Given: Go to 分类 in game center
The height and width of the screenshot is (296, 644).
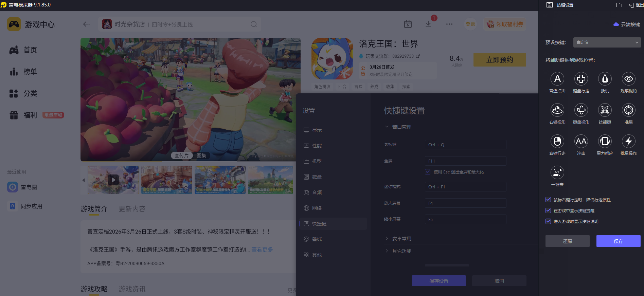Looking at the screenshot, I should (23, 93).
